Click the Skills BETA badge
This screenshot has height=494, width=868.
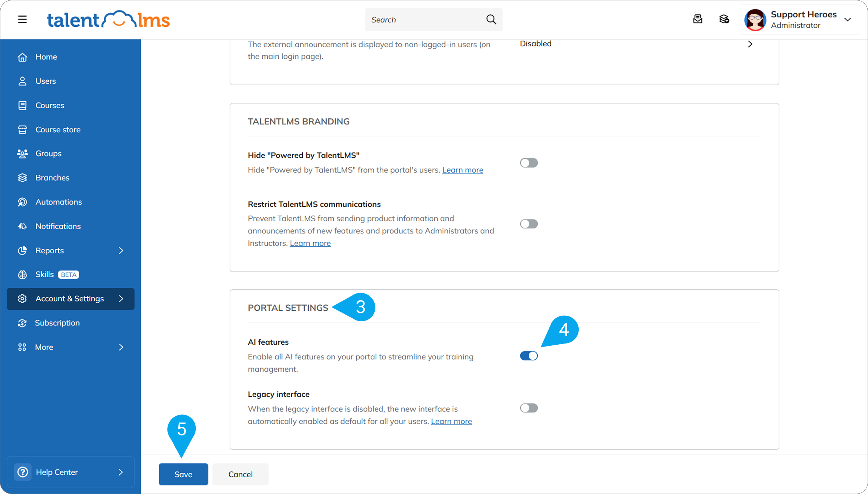coord(69,275)
